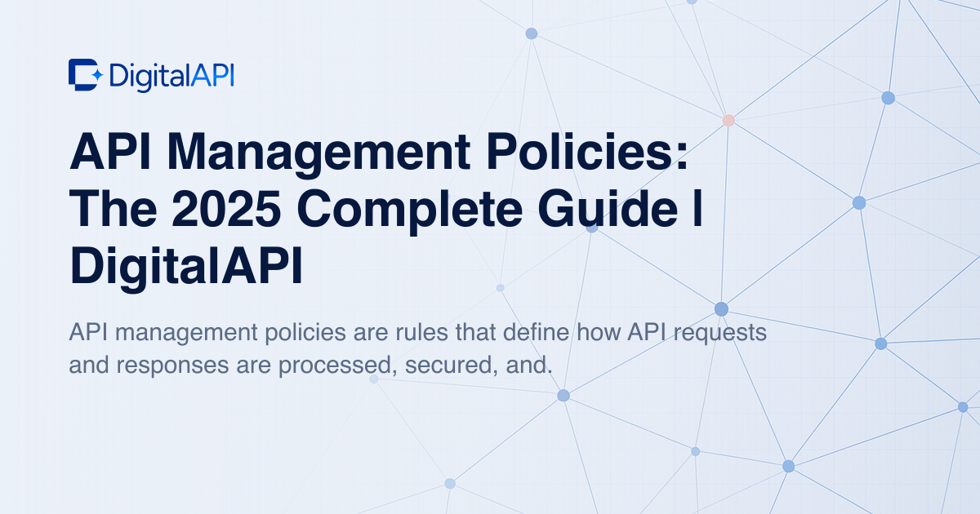Image resolution: width=980 pixels, height=514 pixels.
Task: Click the description line "and responses are processed, secured, and."
Action: tap(311, 366)
